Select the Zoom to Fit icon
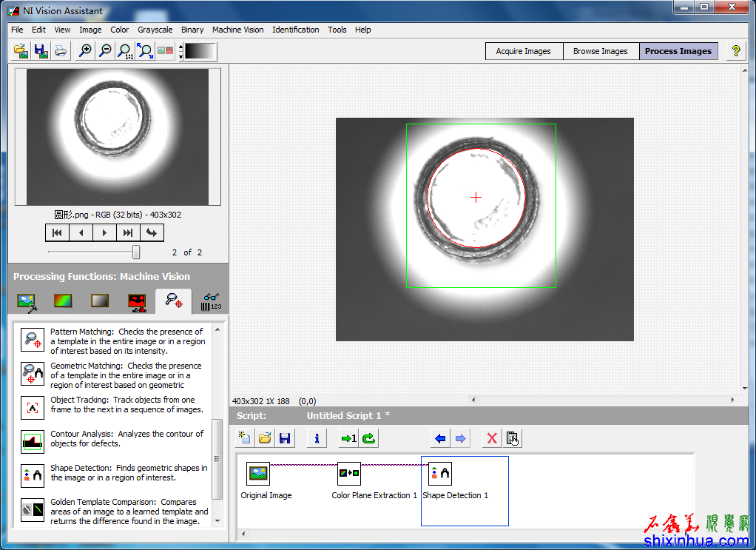 click(x=146, y=51)
